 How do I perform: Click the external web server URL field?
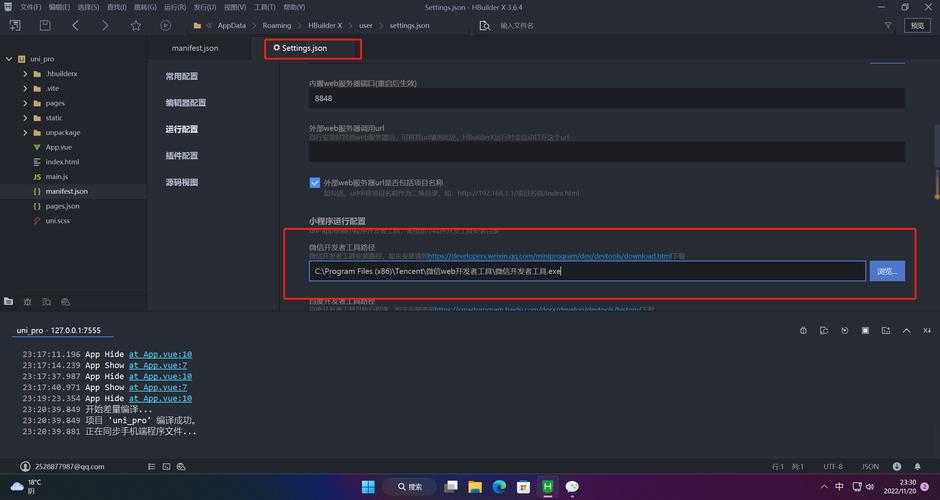[607, 152]
